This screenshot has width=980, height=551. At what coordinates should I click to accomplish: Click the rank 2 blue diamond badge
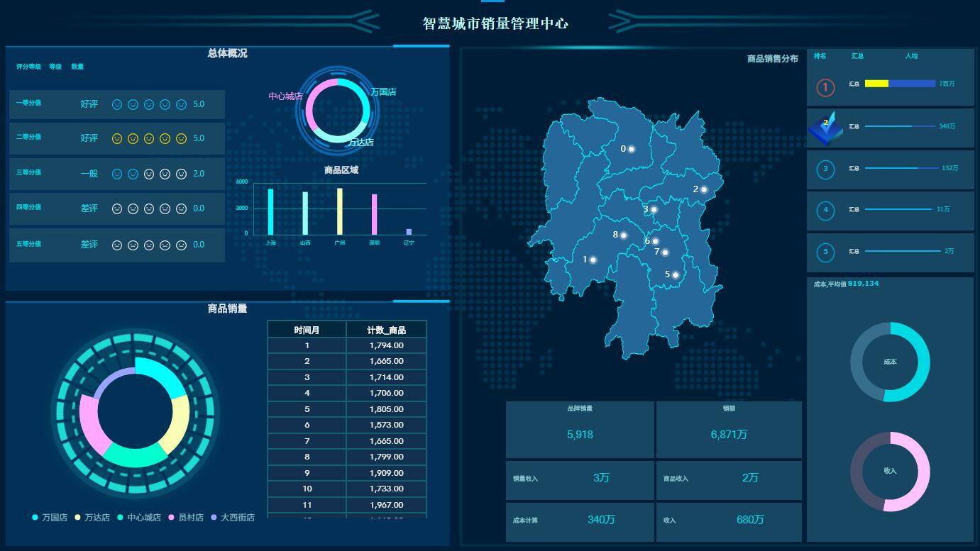click(825, 128)
